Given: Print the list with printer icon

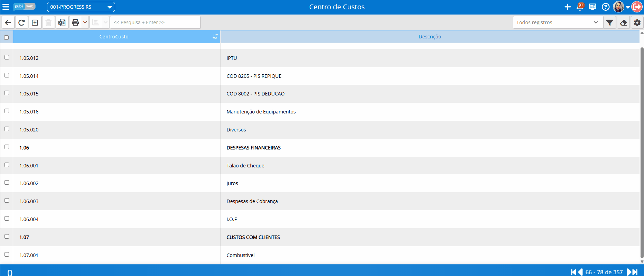Looking at the screenshot, I should [75, 22].
